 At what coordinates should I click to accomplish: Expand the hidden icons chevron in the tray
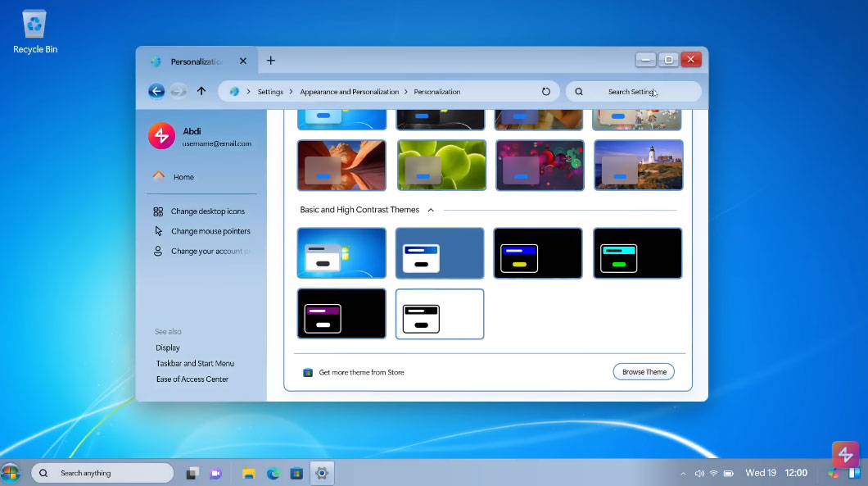[x=684, y=473]
